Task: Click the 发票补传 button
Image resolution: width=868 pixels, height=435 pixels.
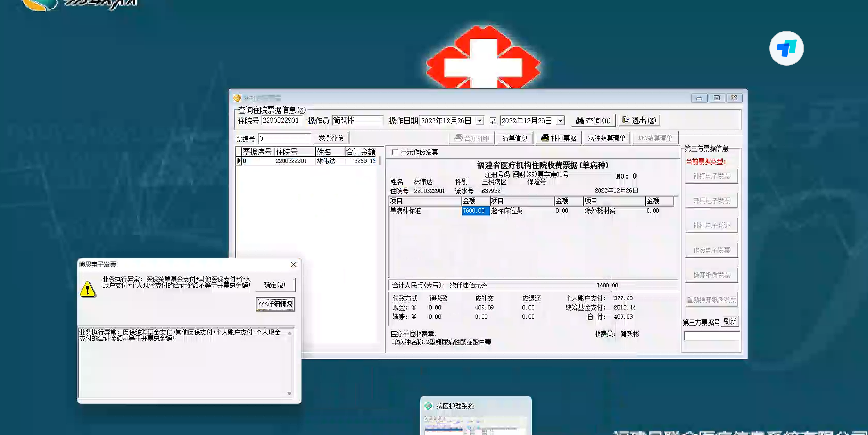Action: (x=331, y=138)
